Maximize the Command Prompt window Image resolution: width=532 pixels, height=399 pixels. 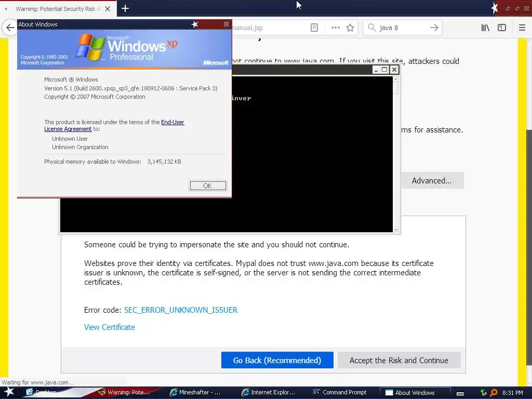tap(385, 70)
